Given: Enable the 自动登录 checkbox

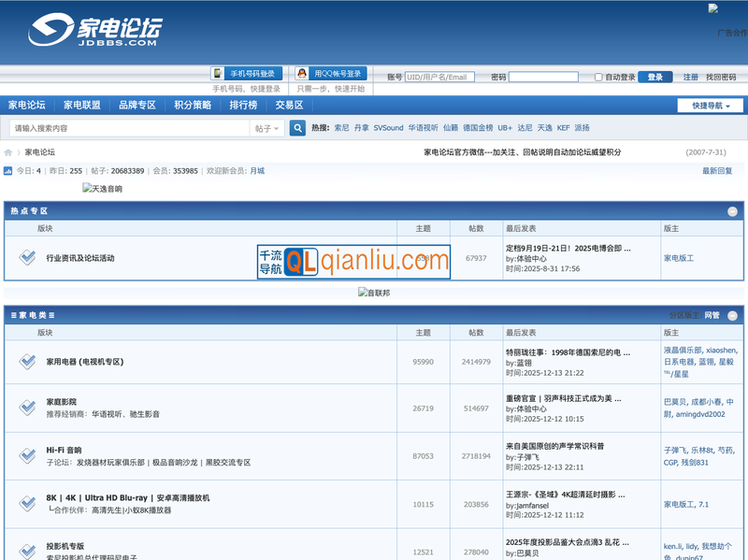Looking at the screenshot, I should tap(598, 78).
